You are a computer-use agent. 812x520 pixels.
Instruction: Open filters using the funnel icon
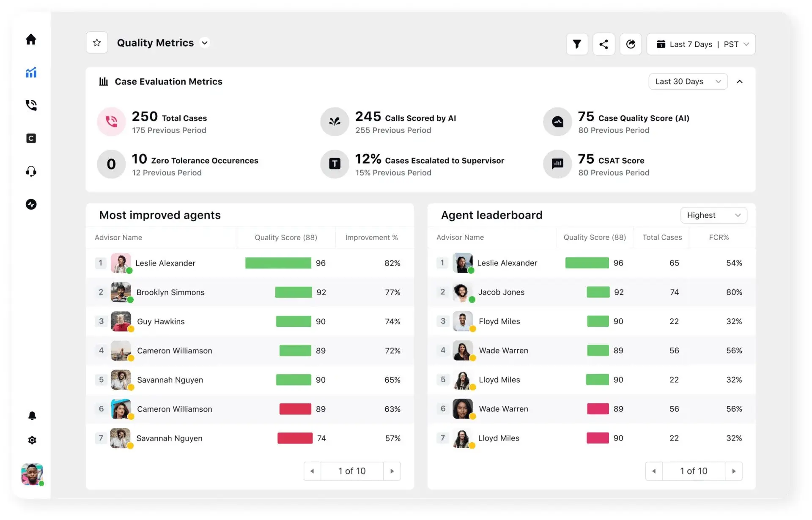point(577,44)
